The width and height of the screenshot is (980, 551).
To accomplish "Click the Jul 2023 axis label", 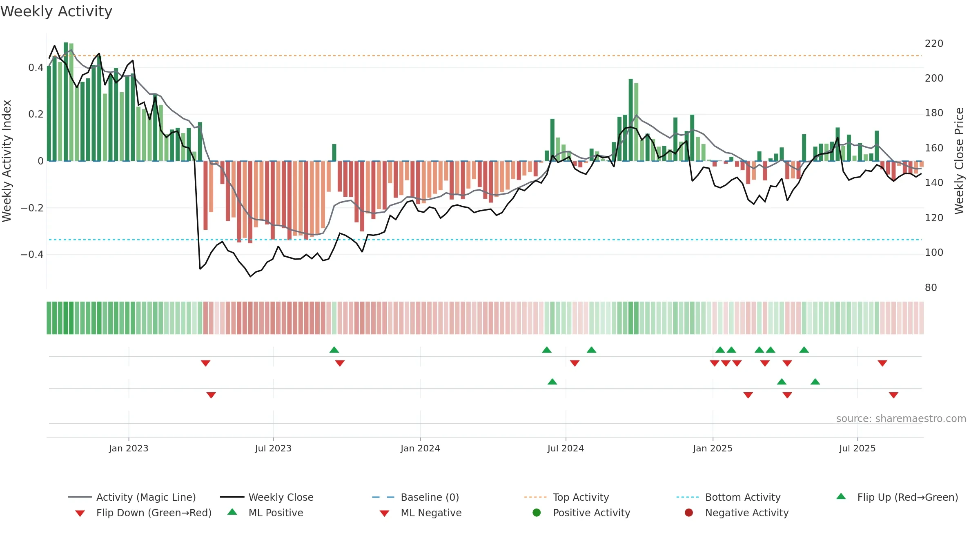I will tap(273, 449).
